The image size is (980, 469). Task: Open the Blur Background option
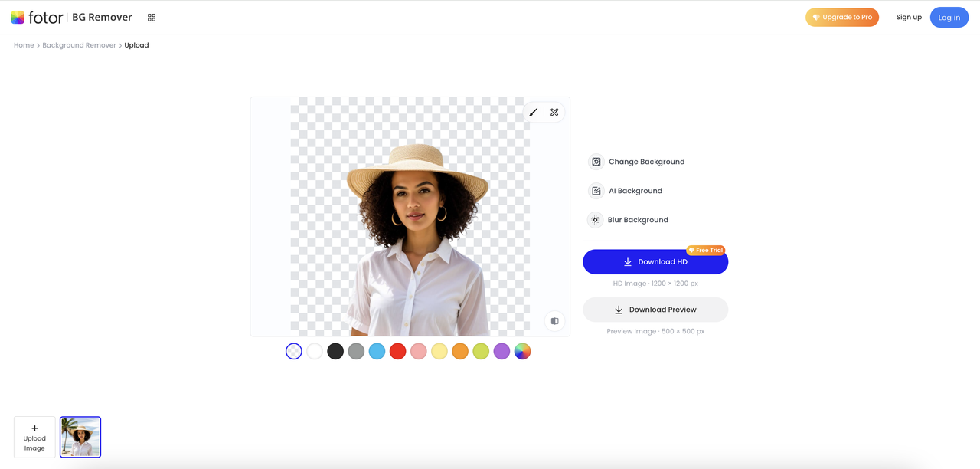click(x=629, y=220)
